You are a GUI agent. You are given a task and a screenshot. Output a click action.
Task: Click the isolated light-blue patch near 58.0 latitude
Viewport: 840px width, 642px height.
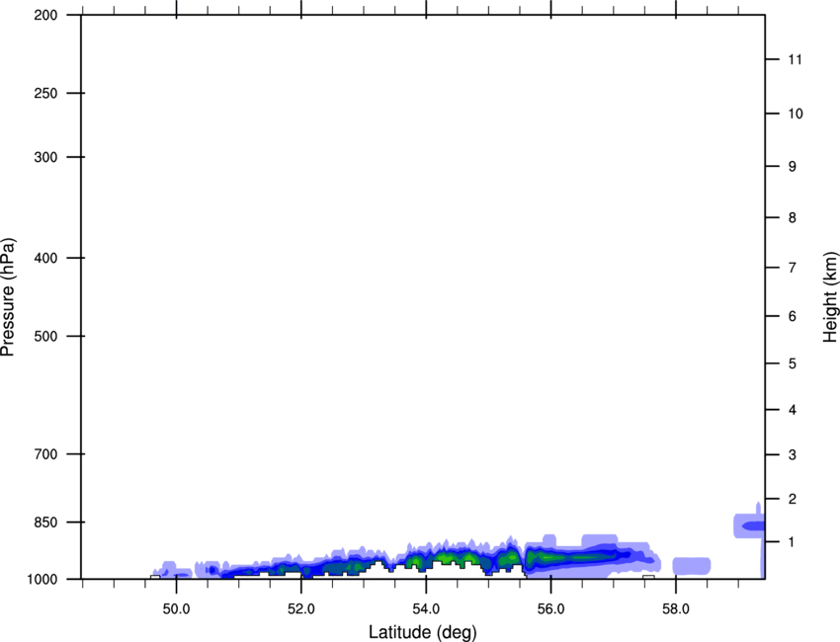[x=692, y=566]
